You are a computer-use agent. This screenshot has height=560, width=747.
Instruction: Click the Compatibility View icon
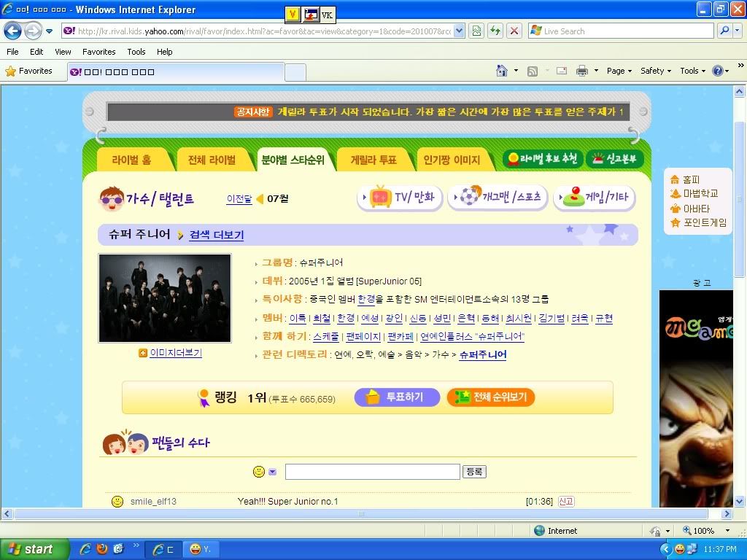476,31
